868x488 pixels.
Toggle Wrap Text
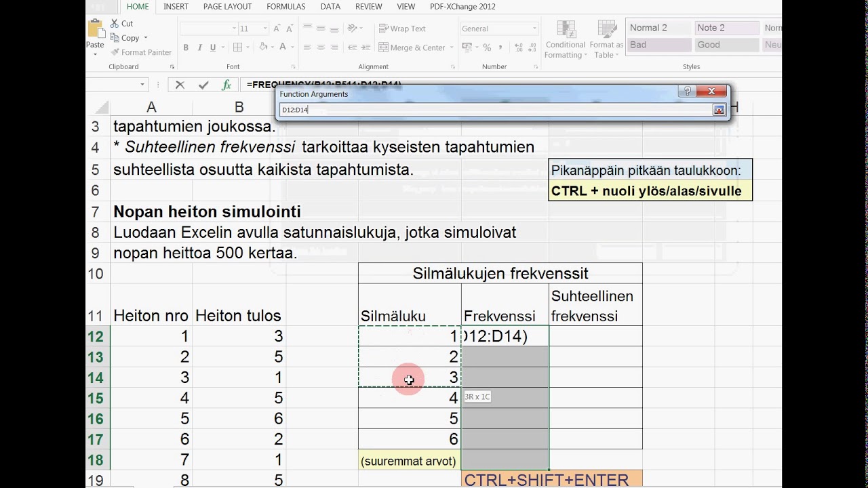pos(402,28)
